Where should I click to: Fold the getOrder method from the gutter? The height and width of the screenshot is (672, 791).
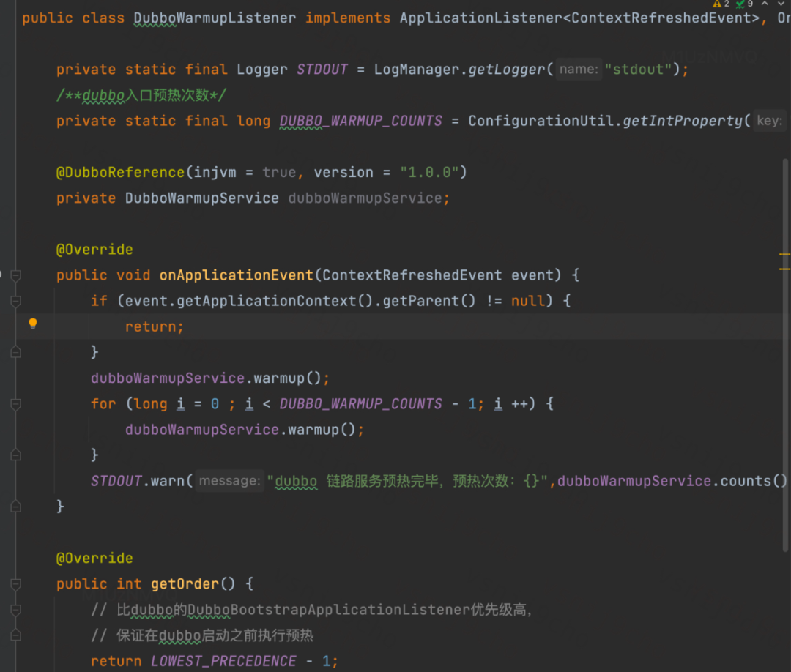click(15, 584)
